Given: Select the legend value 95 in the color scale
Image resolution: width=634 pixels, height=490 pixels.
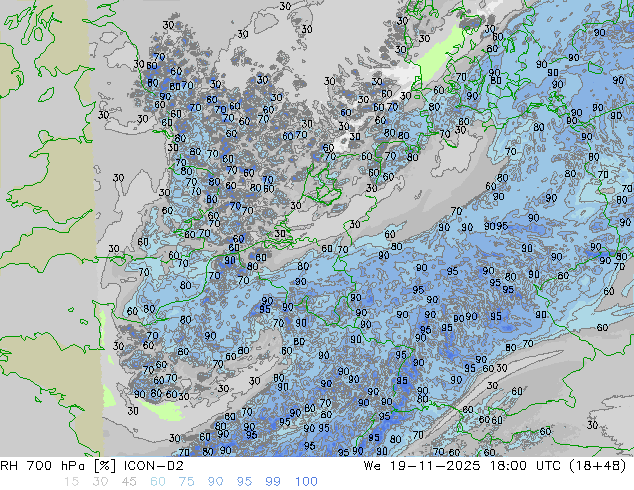Looking at the screenshot, I should [x=244, y=482].
